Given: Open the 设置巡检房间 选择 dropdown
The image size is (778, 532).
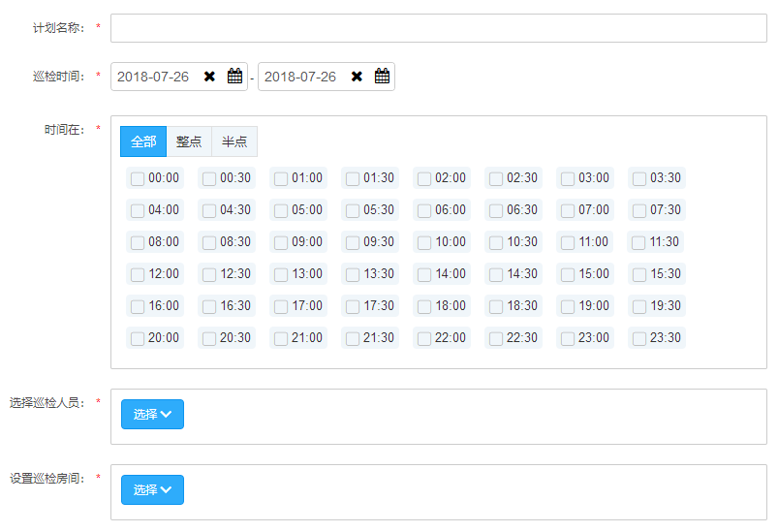Looking at the screenshot, I should pyautogui.click(x=152, y=490).
